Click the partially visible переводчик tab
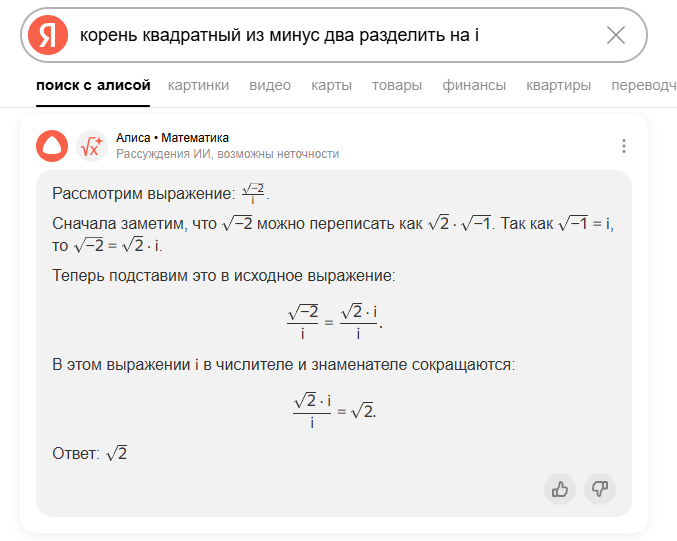The image size is (677, 541). (x=643, y=86)
